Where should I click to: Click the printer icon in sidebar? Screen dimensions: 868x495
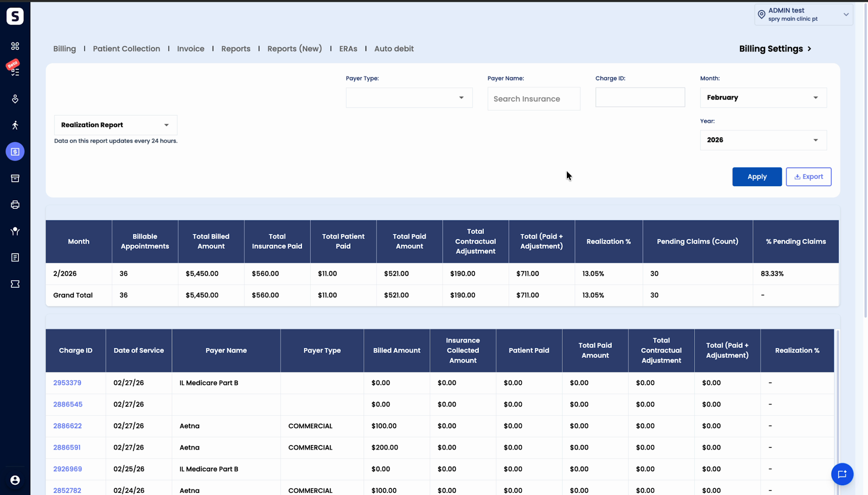pos(15,205)
